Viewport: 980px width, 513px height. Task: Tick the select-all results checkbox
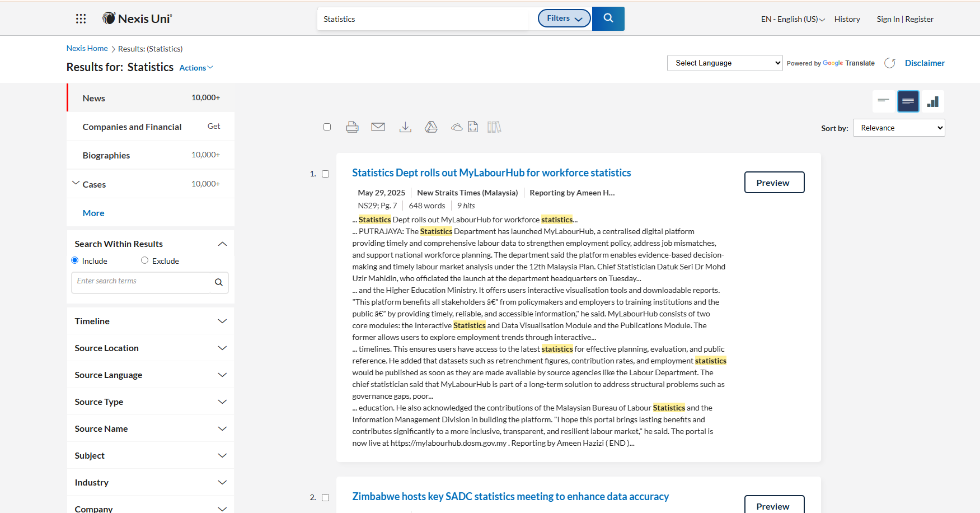point(327,127)
